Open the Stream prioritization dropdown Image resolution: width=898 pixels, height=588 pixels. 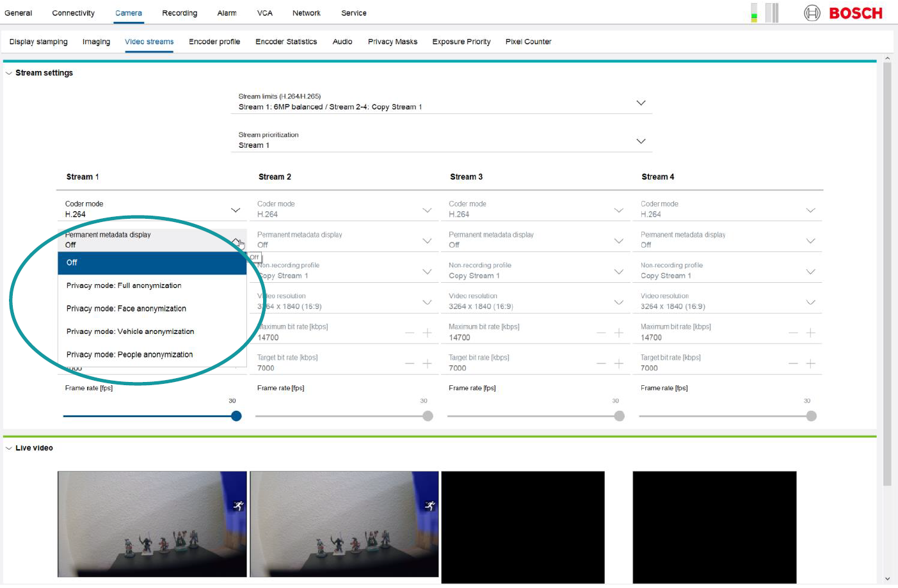tap(641, 141)
